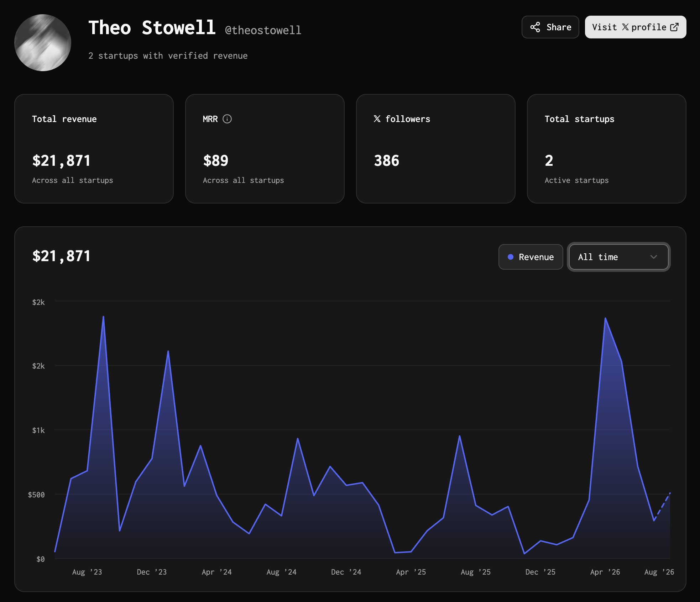Click the Total revenue card label
This screenshot has height=602, width=700.
(x=64, y=119)
